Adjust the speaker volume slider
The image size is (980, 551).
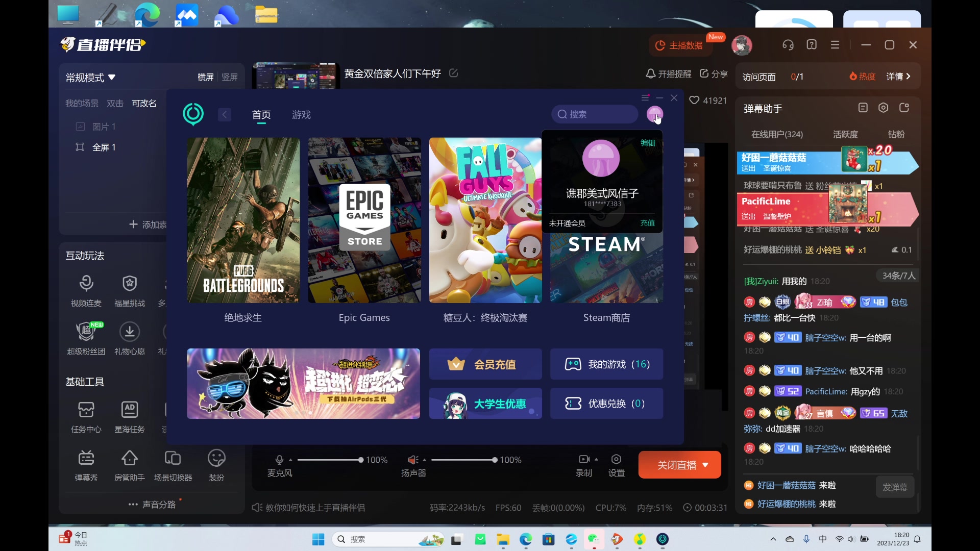coord(464,460)
